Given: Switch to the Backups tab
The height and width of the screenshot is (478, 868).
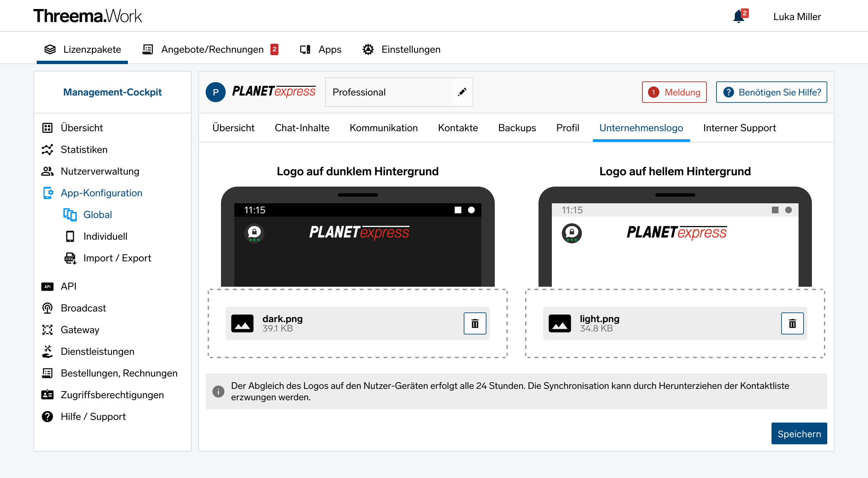Looking at the screenshot, I should (x=517, y=128).
